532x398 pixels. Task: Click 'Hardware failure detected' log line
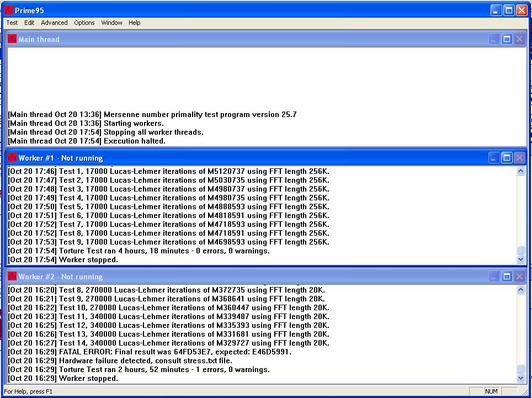(120, 360)
